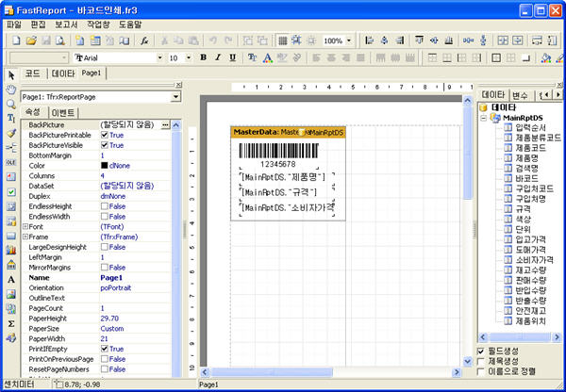Align top edges of selected objects

(419, 41)
